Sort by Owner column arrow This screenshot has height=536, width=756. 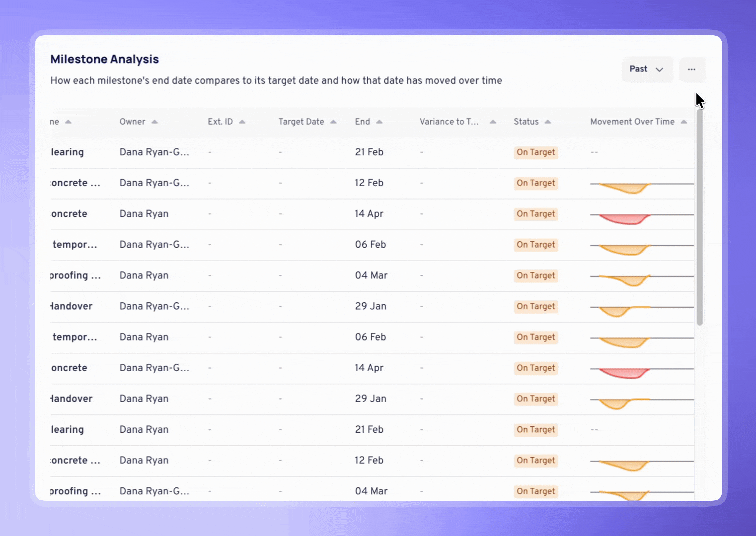pyautogui.click(x=154, y=122)
